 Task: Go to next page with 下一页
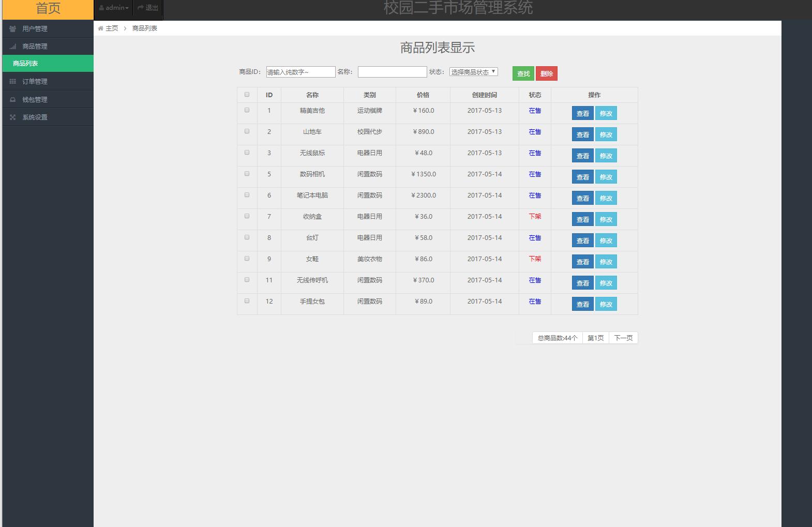tap(623, 338)
